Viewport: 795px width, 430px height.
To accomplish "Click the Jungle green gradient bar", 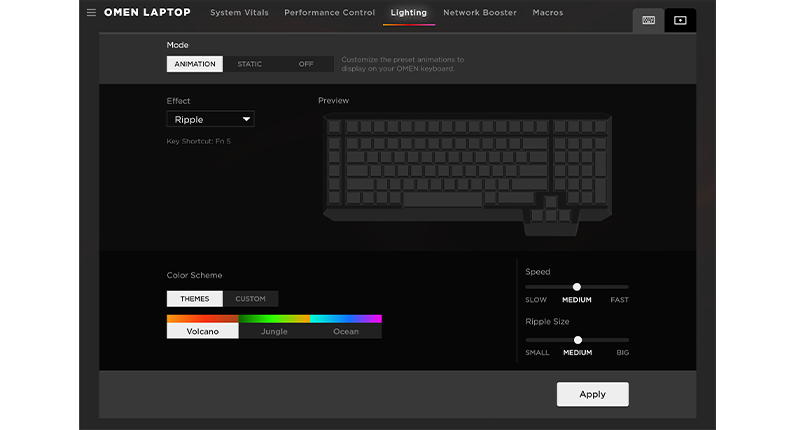I will (274, 318).
